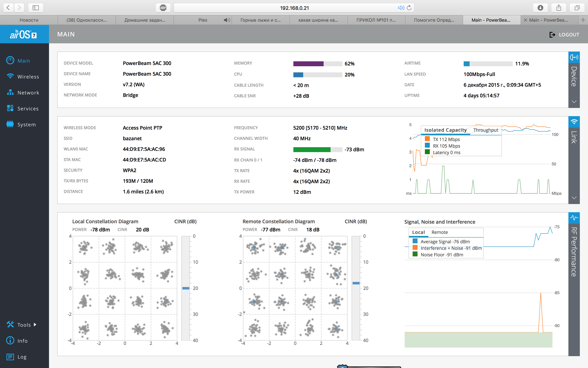This screenshot has height=368, width=588.
Task: Show all tabs overview icon
Action: point(577,8)
